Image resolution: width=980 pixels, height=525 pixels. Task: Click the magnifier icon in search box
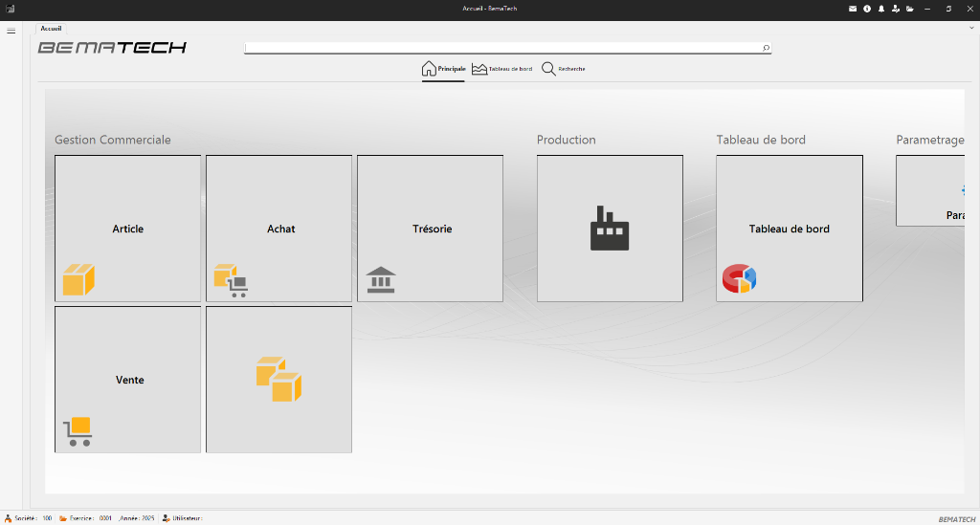766,48
